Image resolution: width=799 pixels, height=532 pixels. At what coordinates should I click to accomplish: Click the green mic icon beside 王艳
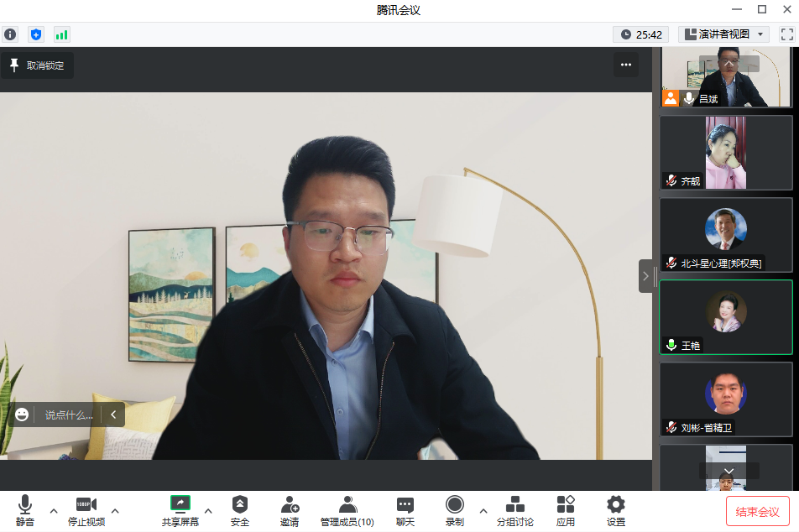tap(671, 345)
